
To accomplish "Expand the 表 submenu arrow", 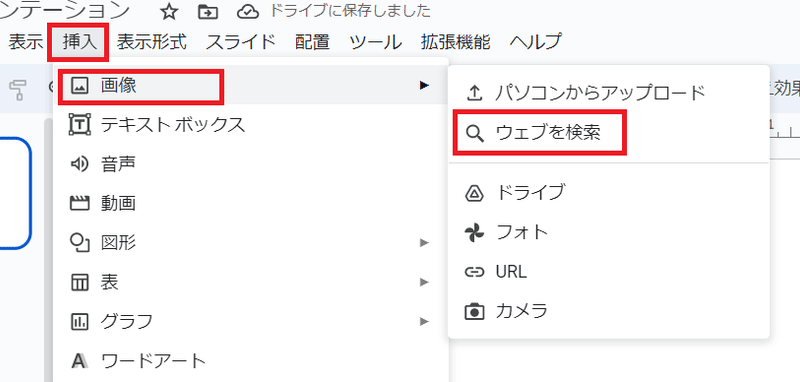I will pyautogui.click(x=424, y=282).
